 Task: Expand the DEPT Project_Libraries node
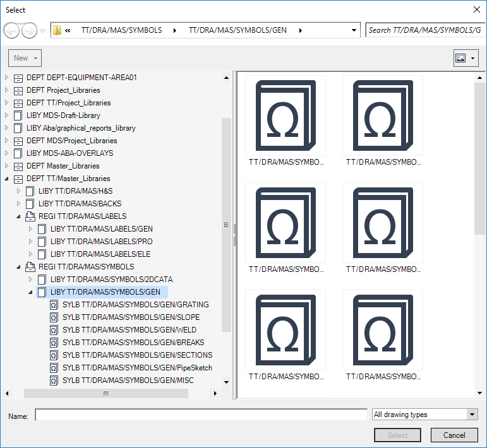click(x=7, y=90)
